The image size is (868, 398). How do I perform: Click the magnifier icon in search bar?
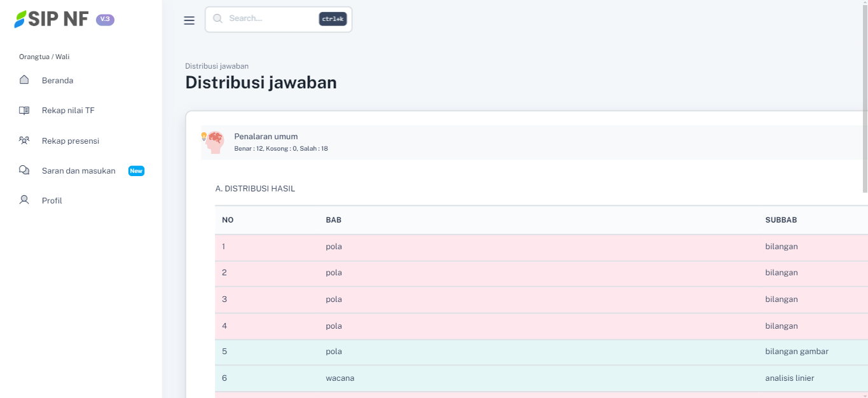(217, 19)
